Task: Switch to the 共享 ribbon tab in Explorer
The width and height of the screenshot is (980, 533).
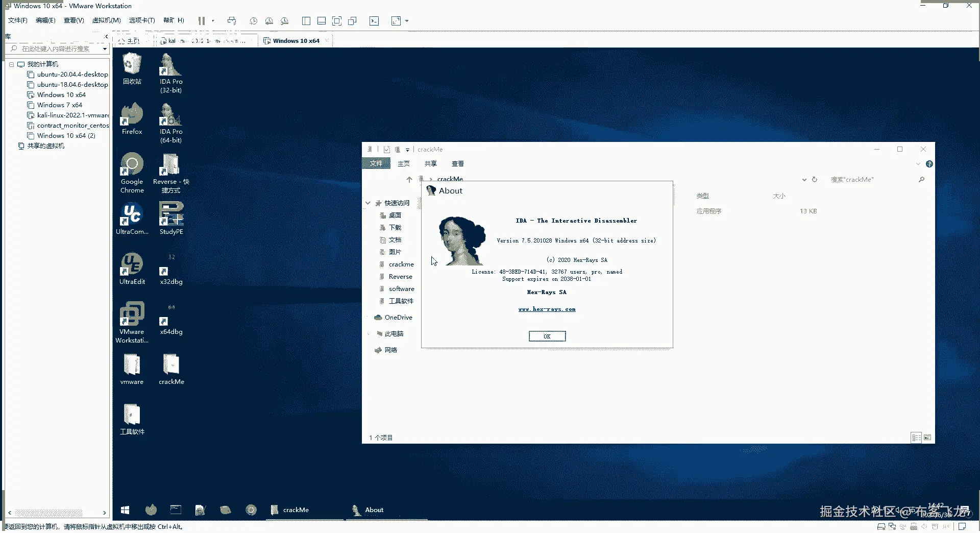Action: click(x=431, y=163)
